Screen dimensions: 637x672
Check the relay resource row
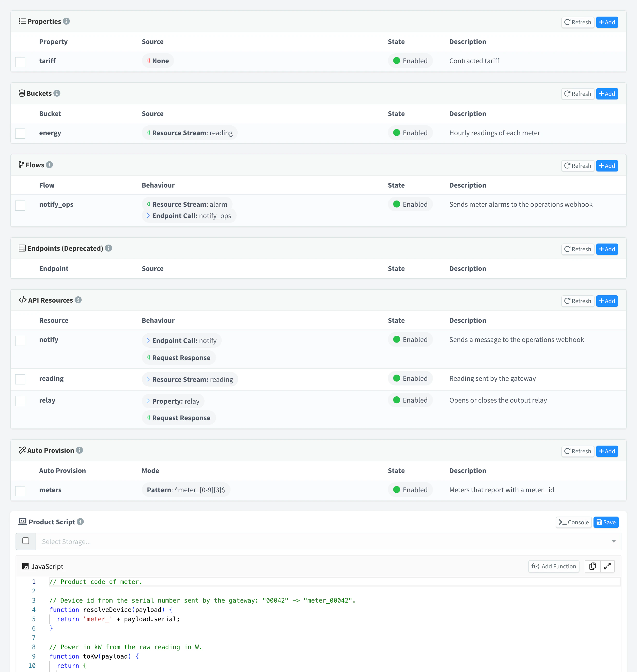point(20,401)
